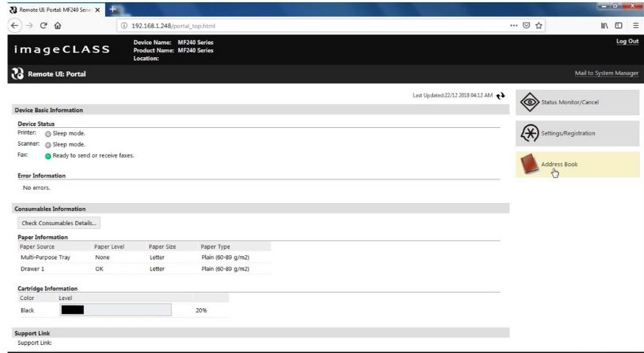Click the Mail to System Manager link

click(606, 74)
